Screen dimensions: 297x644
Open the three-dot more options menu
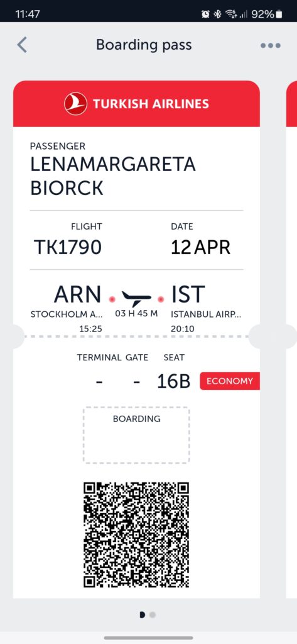click(x=271, y=45)
